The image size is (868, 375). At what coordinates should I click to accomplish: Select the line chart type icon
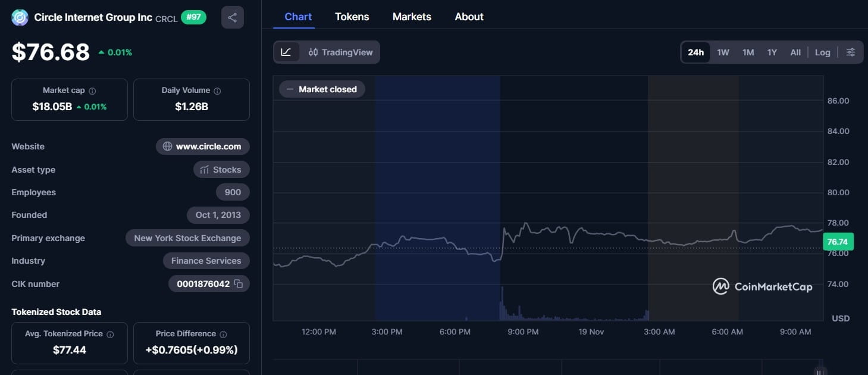pos(287,52)
